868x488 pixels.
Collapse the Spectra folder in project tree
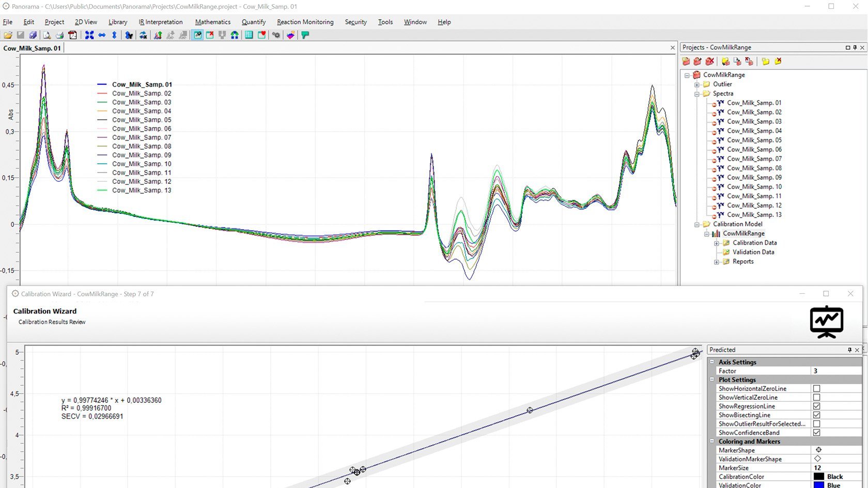click(697, 93)
